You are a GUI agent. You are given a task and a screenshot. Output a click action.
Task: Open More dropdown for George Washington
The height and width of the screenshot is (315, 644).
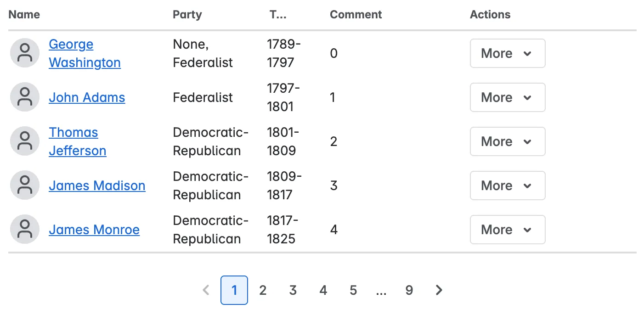[507, 53]
